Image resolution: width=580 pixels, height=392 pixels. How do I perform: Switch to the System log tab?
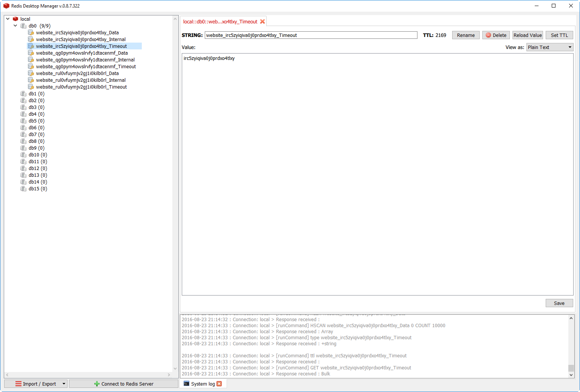(x=203, y=384)
